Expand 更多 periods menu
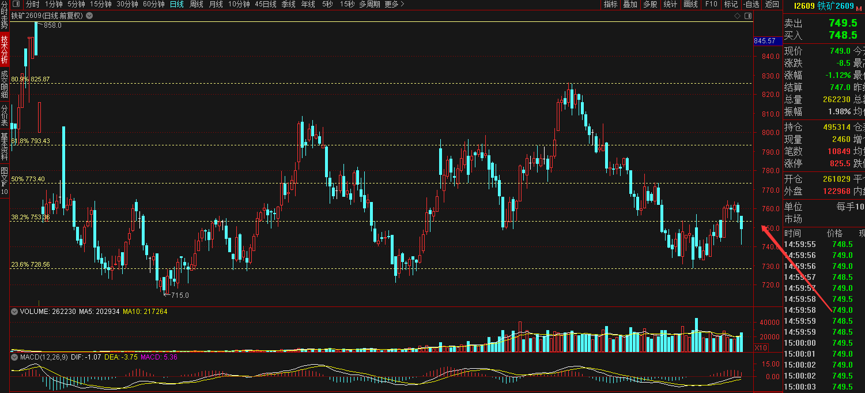This screenshot has height=393, width=865. [394, 4]
